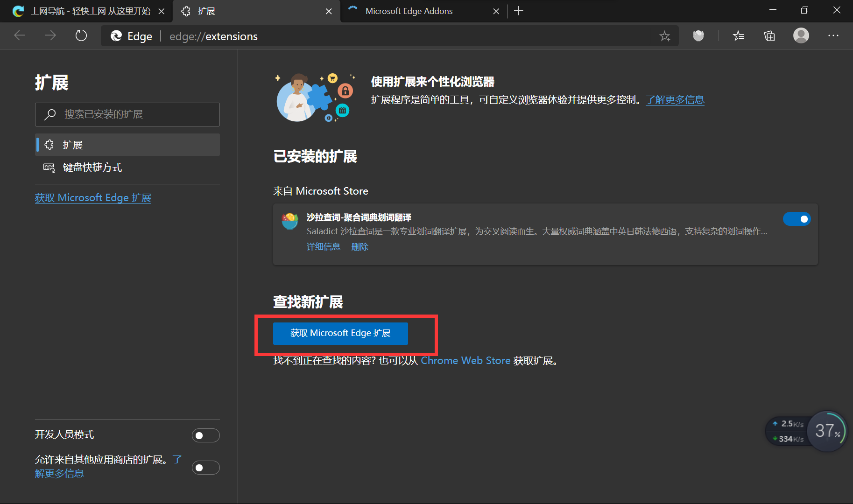Open the Saladict extension toolbar icon

[x=698, y=35]
